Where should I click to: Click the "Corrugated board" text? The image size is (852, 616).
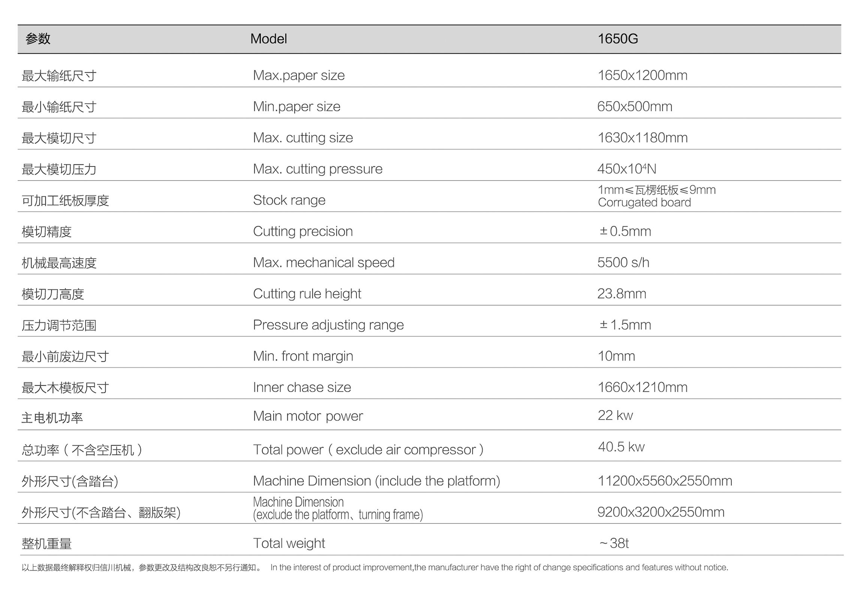644,203
